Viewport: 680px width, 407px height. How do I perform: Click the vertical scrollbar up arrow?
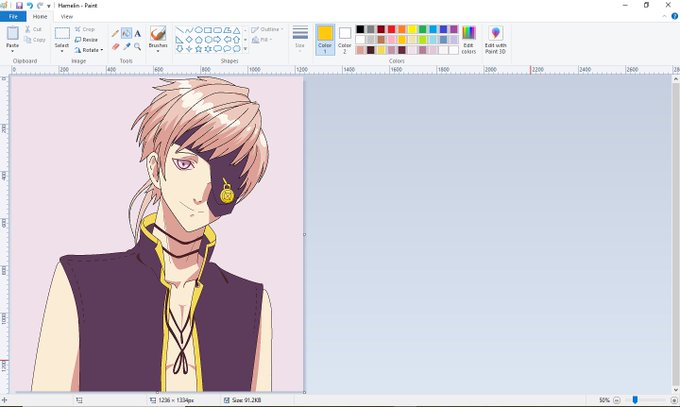pyautogui.click(x=676, y=79)
